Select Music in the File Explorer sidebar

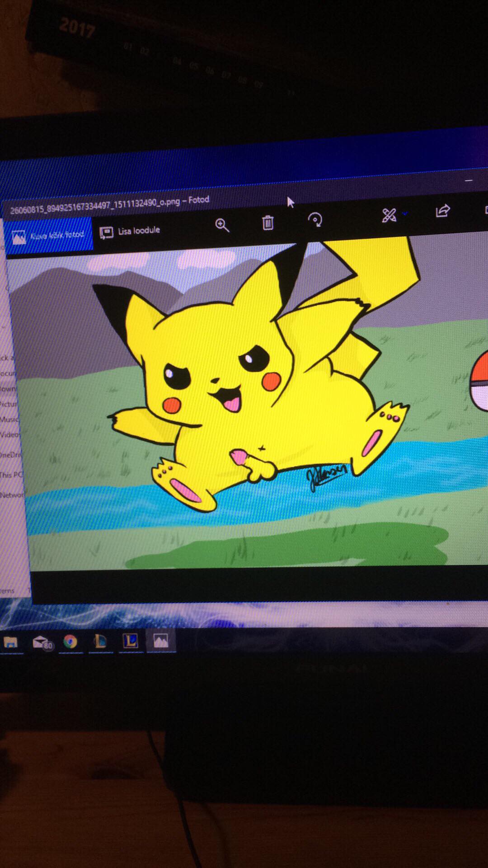pyautogui.click(x=9, y=419)
